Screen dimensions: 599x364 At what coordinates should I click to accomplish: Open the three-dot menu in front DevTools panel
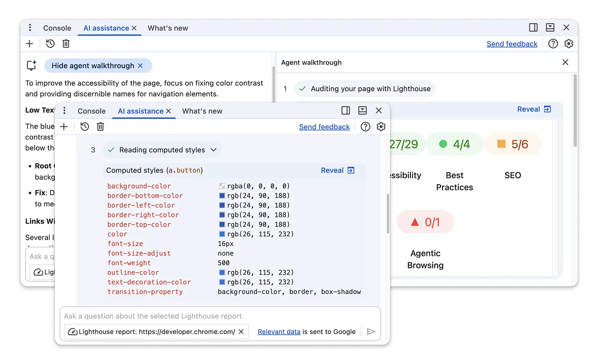pos(64,111)
